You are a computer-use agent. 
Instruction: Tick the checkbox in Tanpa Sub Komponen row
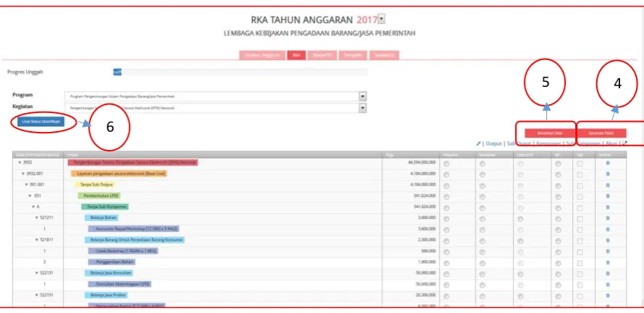[x=580, y=208]
